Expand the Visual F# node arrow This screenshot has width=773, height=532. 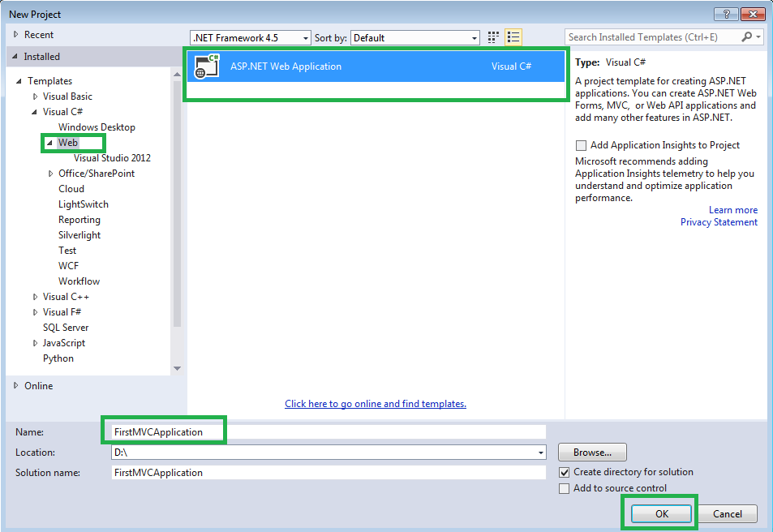35,312
